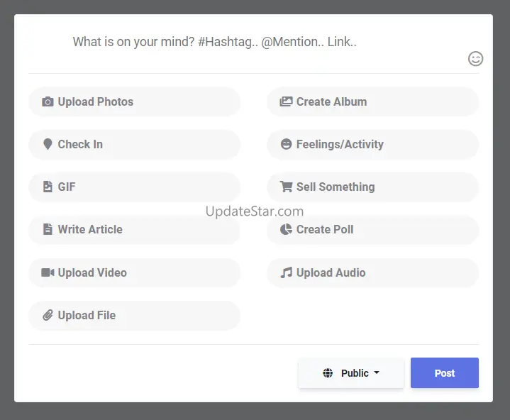
Task: Click the Create Album images icon
Action: tap(286, 102)
